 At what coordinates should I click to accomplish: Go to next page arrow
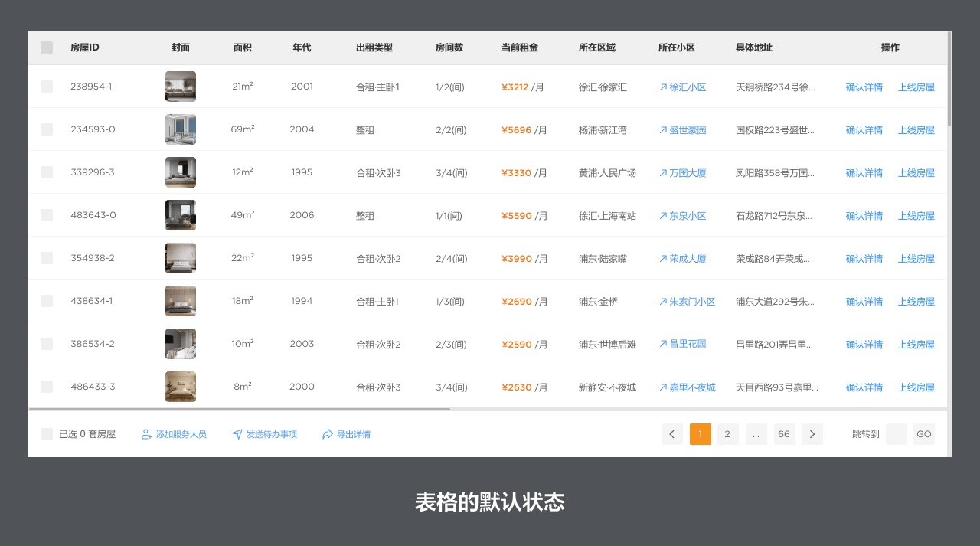tap(812, 434)
